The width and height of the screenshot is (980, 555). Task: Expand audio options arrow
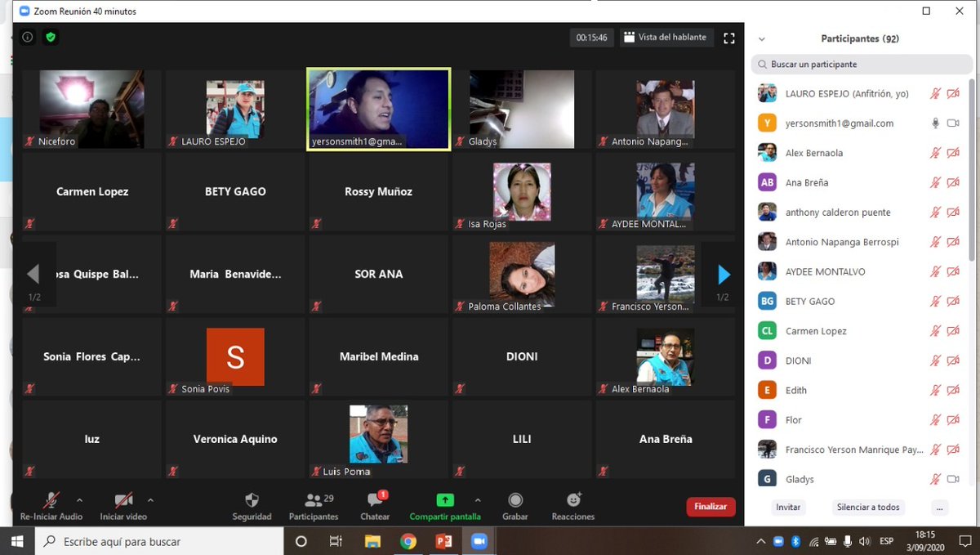point(79,499)
